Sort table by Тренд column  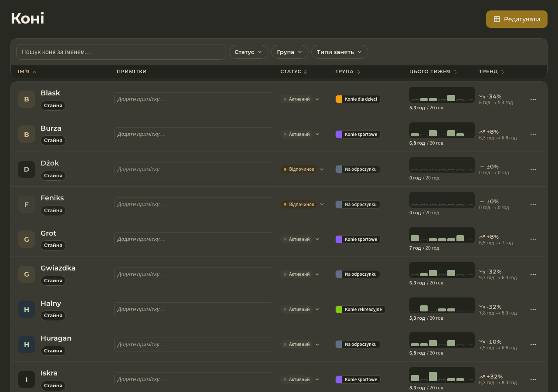491,71
